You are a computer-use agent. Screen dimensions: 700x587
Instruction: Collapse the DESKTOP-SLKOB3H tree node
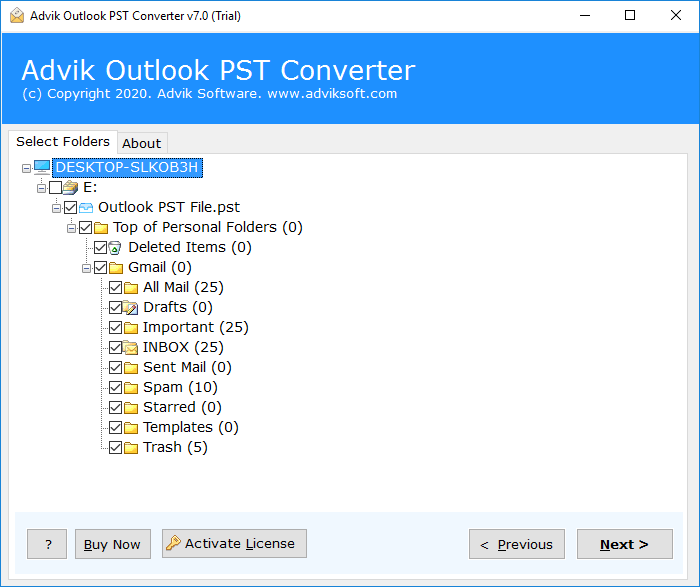[26, 168]
